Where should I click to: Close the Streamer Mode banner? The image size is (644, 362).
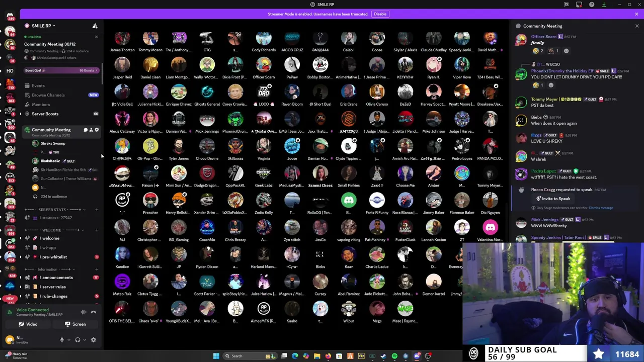[636, 14]
